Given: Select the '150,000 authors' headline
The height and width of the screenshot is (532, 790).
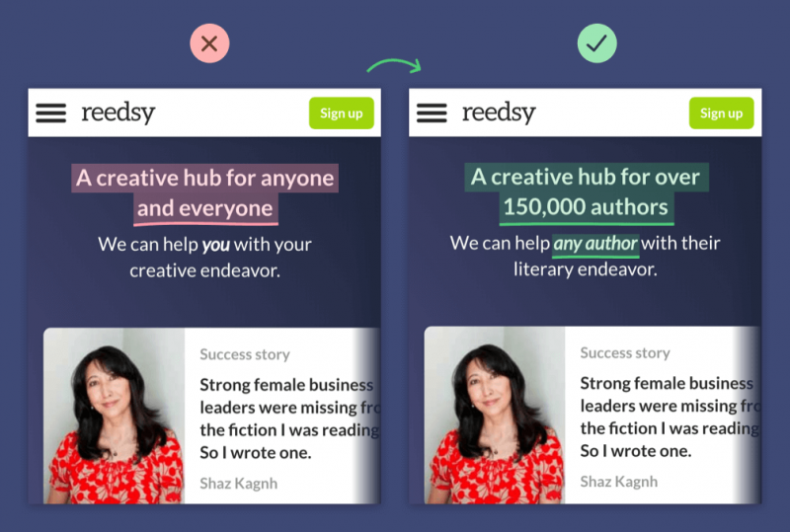Looking at the screenshot, I should 586,192.
